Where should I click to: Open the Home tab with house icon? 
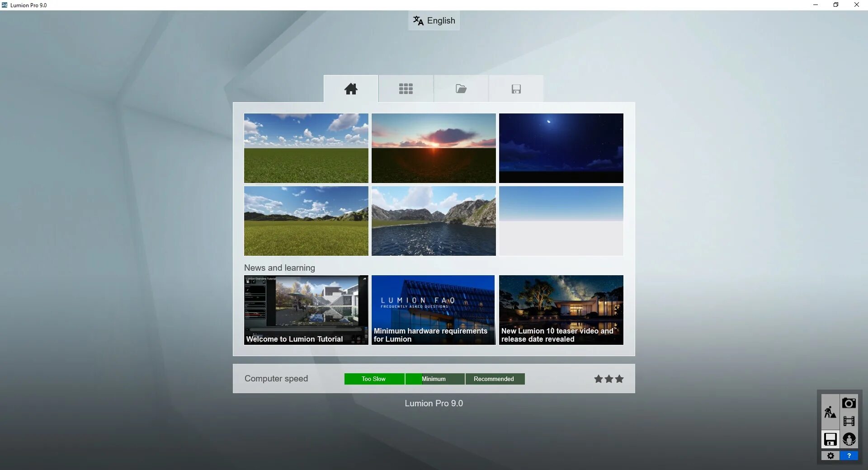pos(351,89)
